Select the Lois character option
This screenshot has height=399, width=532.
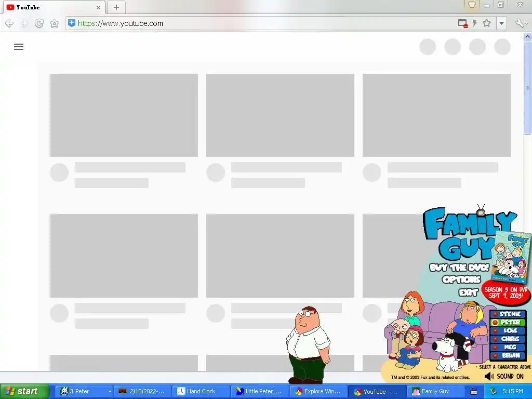tap(508, 330)
